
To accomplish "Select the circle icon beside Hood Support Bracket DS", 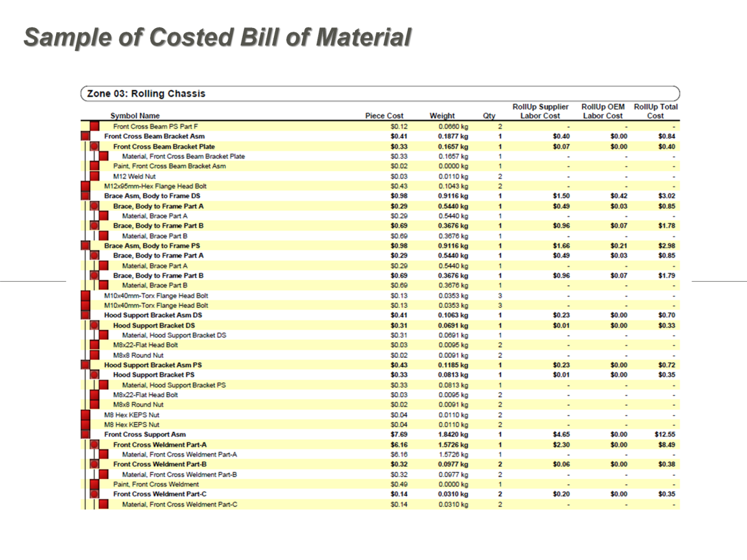I will 95,325.
